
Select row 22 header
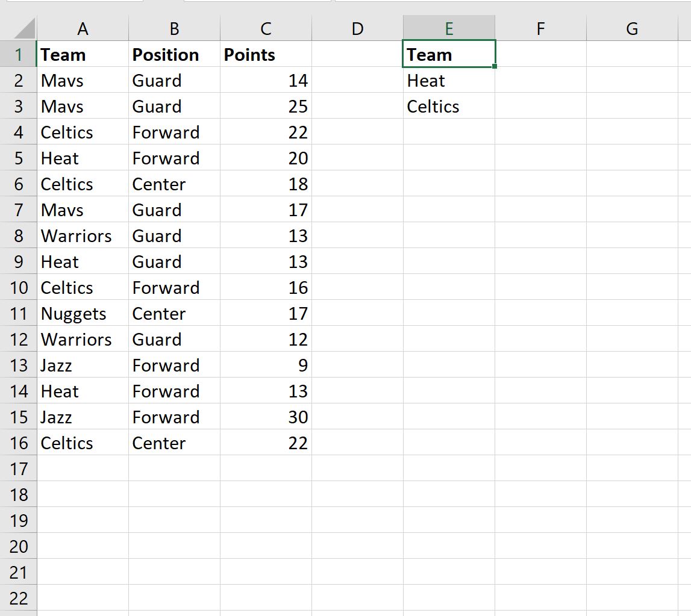click(19, 599)
